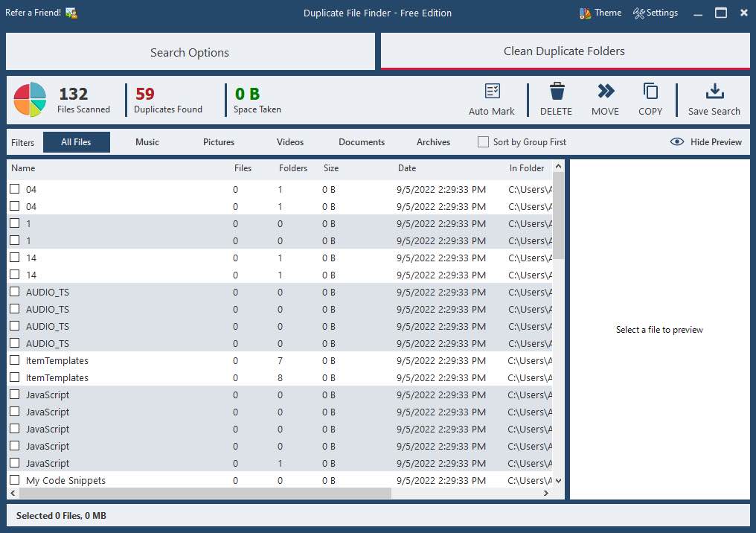Sort list by Size column header

pyautogui.click(x=330, y=167)
